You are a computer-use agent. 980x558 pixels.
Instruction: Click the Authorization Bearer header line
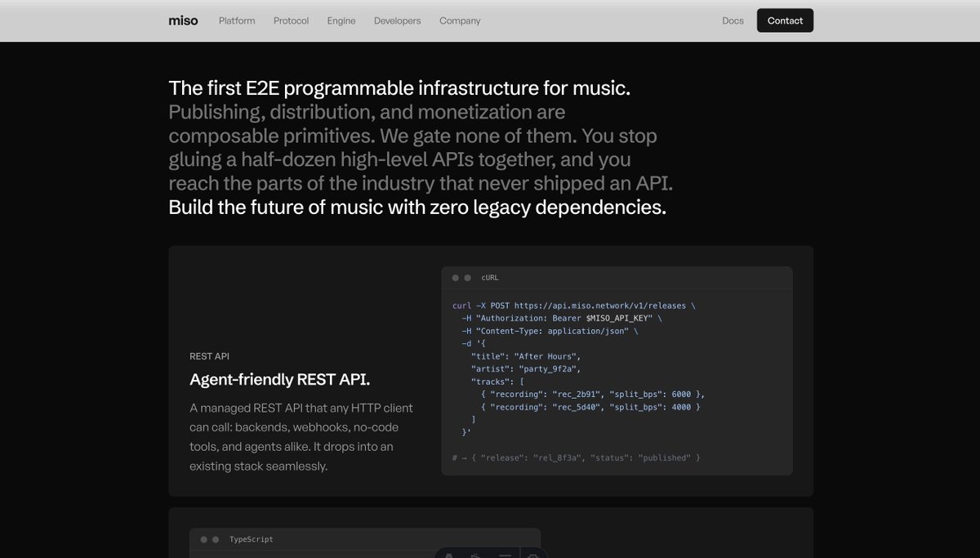[x=562, y=318]
